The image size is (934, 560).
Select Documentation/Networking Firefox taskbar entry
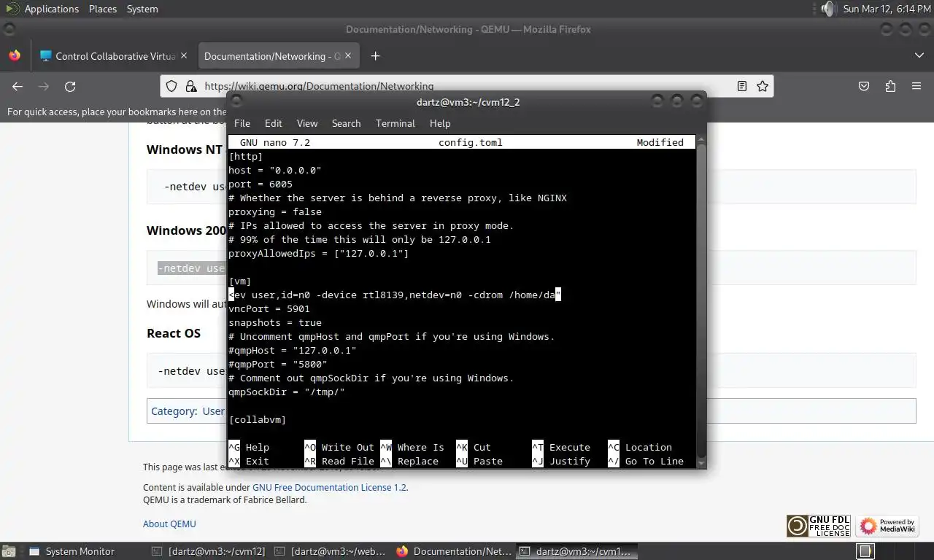click(455, 551)
